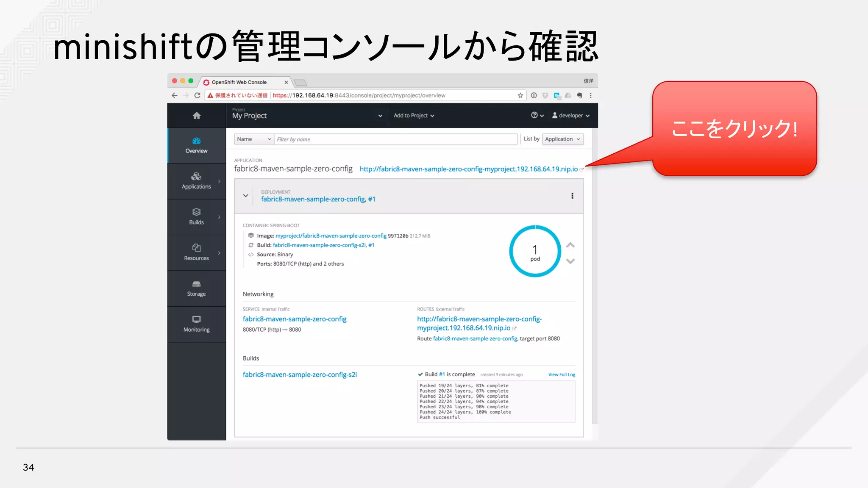Open the Builds sidebar menu
This screenshot has height=488, width=868.
pos(197,217)
